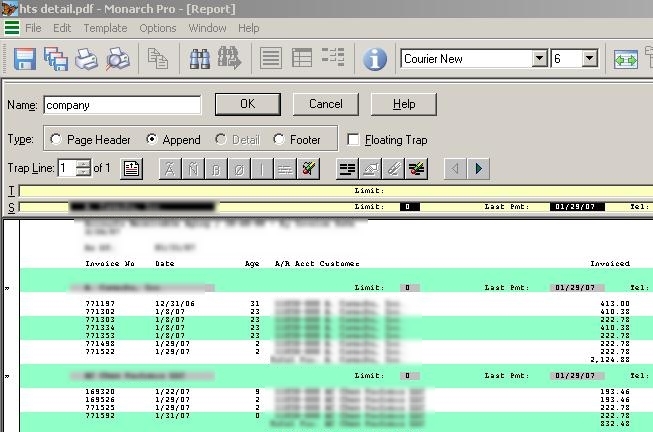Open the font size dropdown
This screenshot has height=432, width=653.
tap(589, 60)
